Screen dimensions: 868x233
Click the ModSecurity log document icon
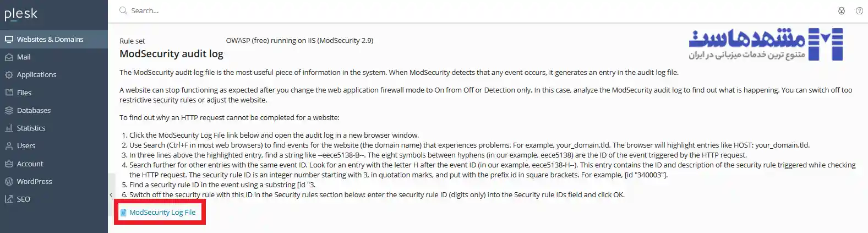123,213
